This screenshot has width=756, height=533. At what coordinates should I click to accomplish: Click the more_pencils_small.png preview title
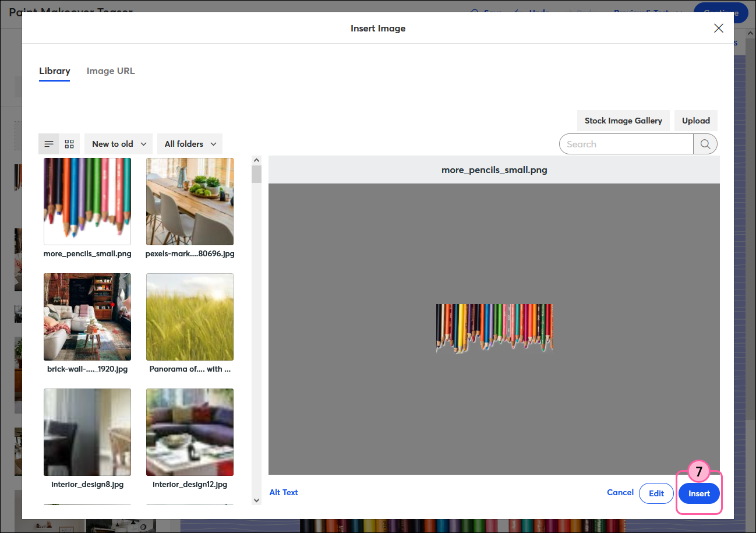(x=494, y=170)
